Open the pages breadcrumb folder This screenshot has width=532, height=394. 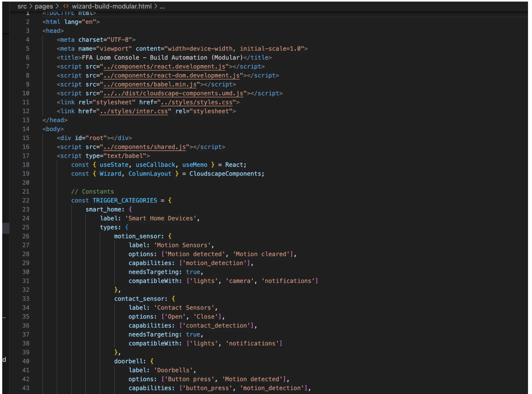pos(44,6)
